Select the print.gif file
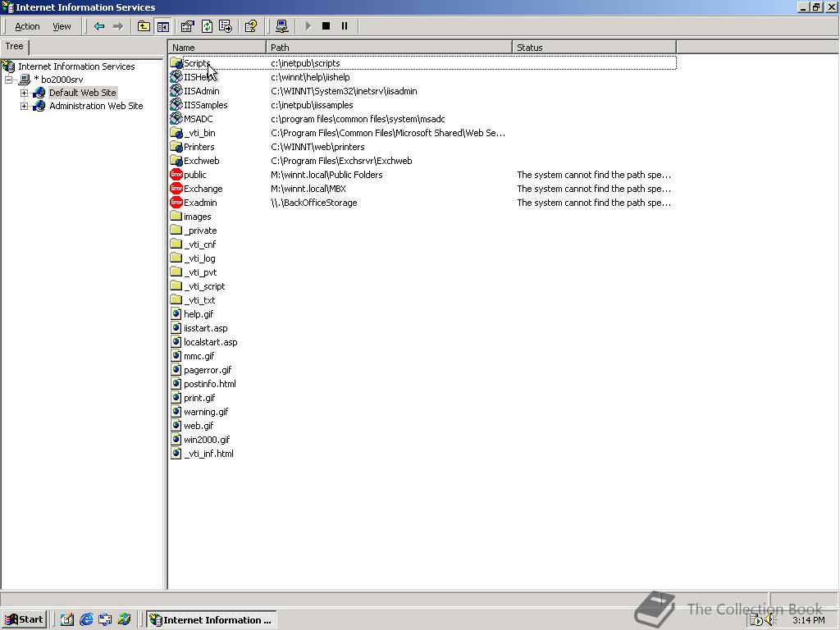Screen dimensions: 840x630 pyautogui.click(x=193, y=398)
